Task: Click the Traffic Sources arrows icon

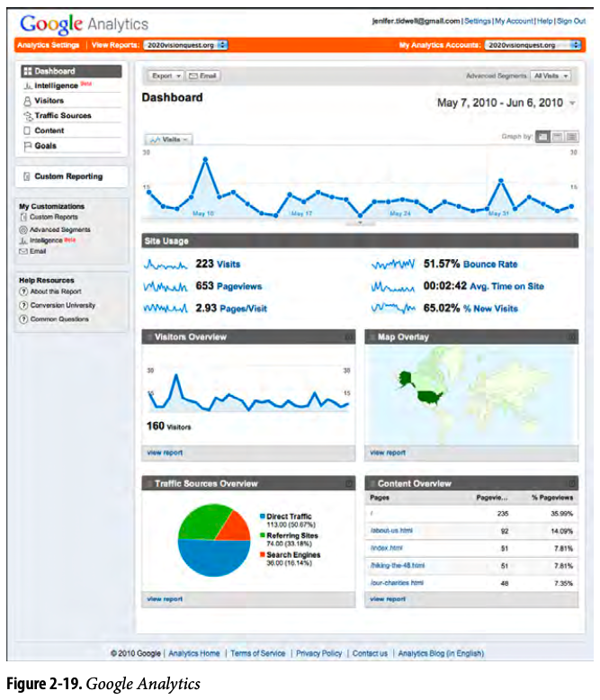Action: point(28,116)
